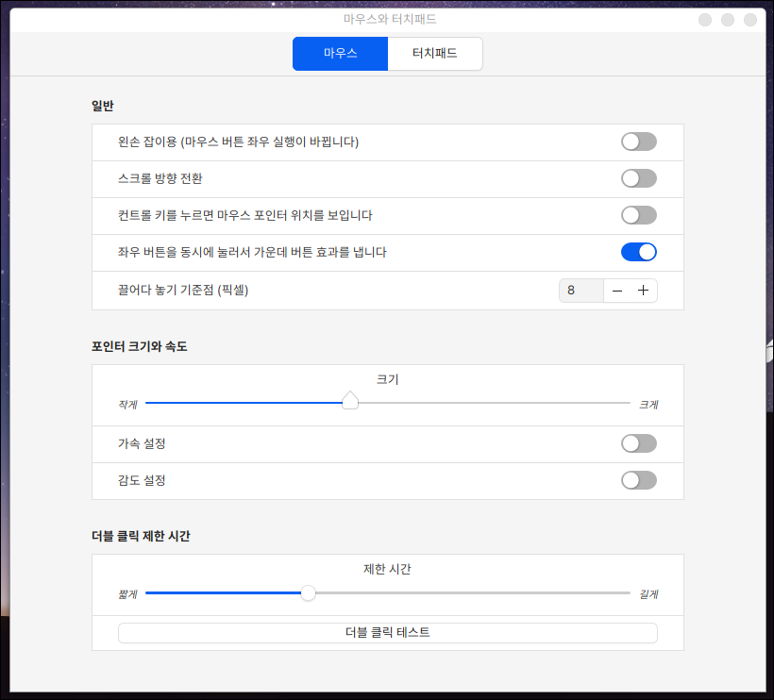774x700 pixels.
Task: Enable the 가속 설정 toggle
Action: pos(638,443)
